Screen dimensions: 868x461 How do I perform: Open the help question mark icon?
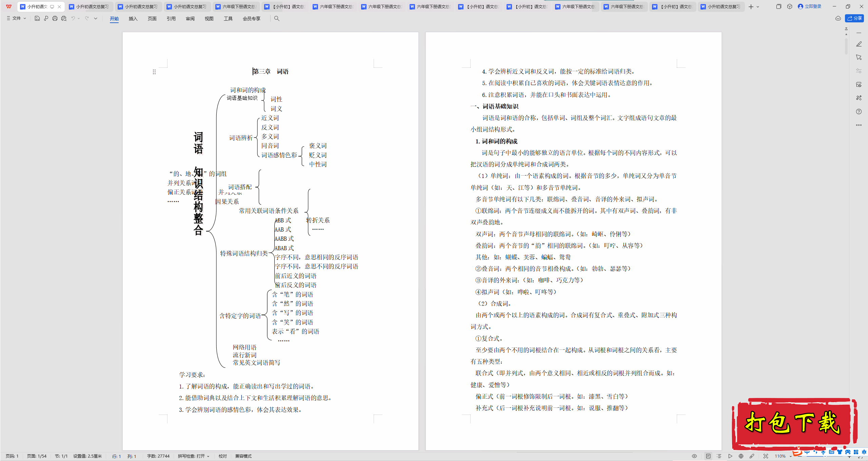(x=859, y=112)
